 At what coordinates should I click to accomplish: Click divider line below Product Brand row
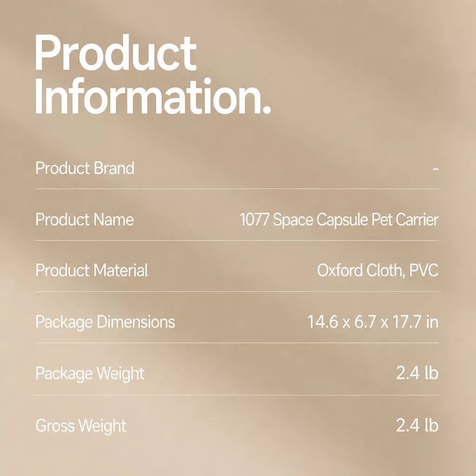(237, 189)
